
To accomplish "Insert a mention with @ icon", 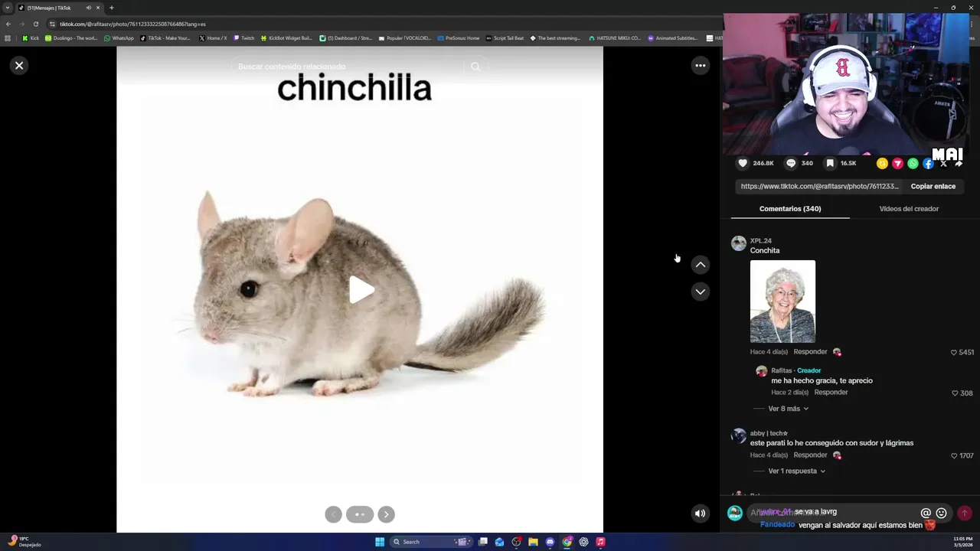I will pyautogui.click(x=926, y=514).
